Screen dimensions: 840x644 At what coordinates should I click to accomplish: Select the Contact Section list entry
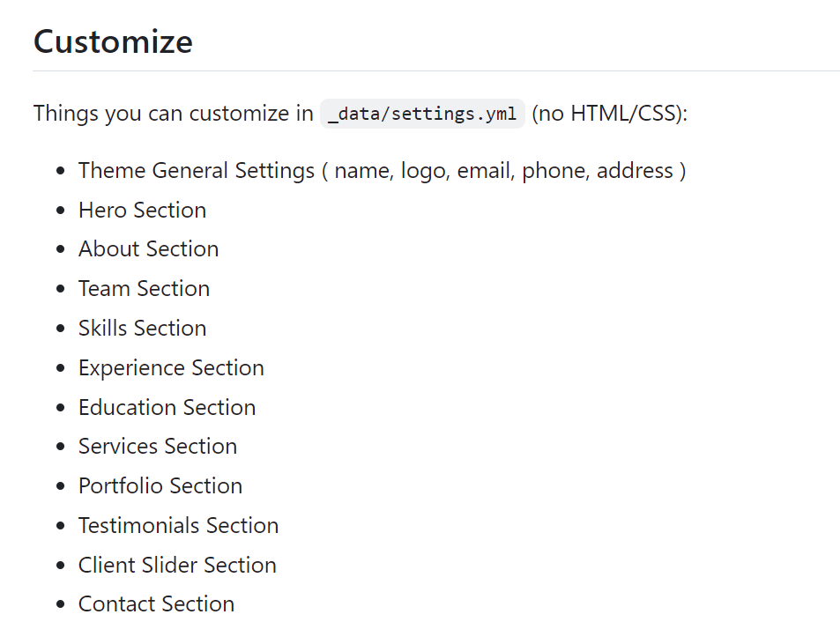156,603
